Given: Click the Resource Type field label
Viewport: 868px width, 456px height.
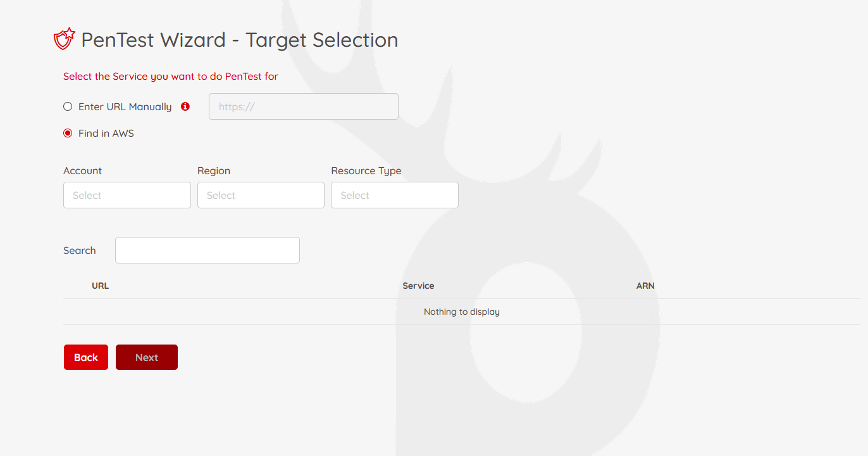Looking at the screenshot, I should click(x=366, y=171).
